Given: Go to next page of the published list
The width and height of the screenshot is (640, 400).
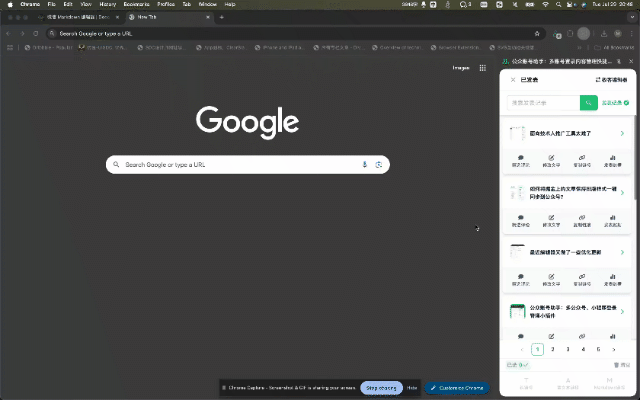Looking at the screenshot, I should point(613,349).
